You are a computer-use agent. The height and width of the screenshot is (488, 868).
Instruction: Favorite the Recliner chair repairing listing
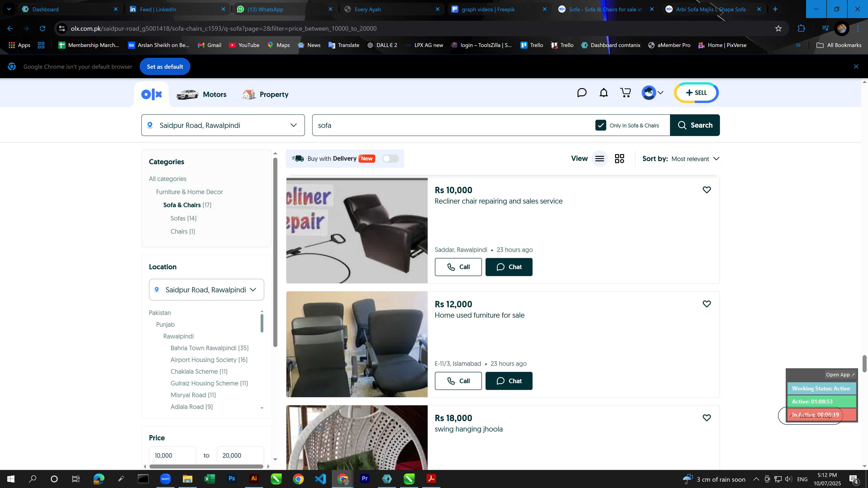click(x=707, y=190)
